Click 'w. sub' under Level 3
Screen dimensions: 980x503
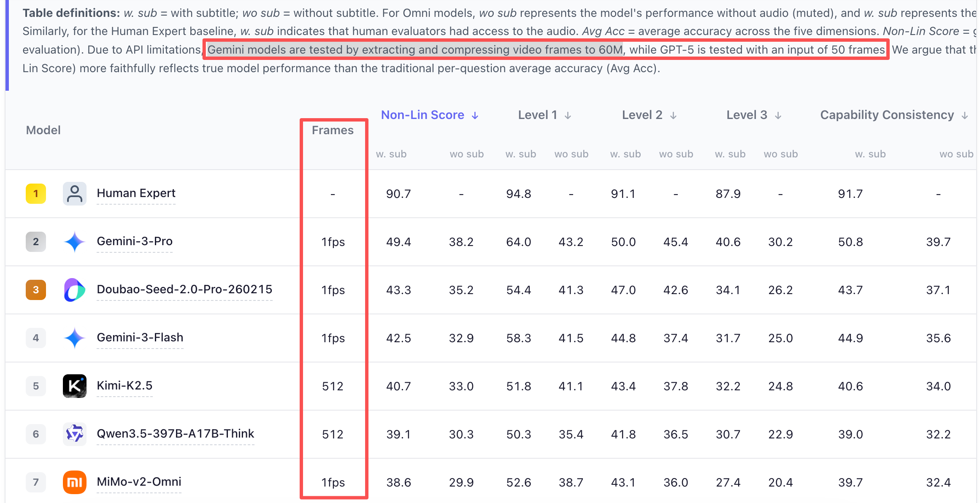tap(730, 154)
